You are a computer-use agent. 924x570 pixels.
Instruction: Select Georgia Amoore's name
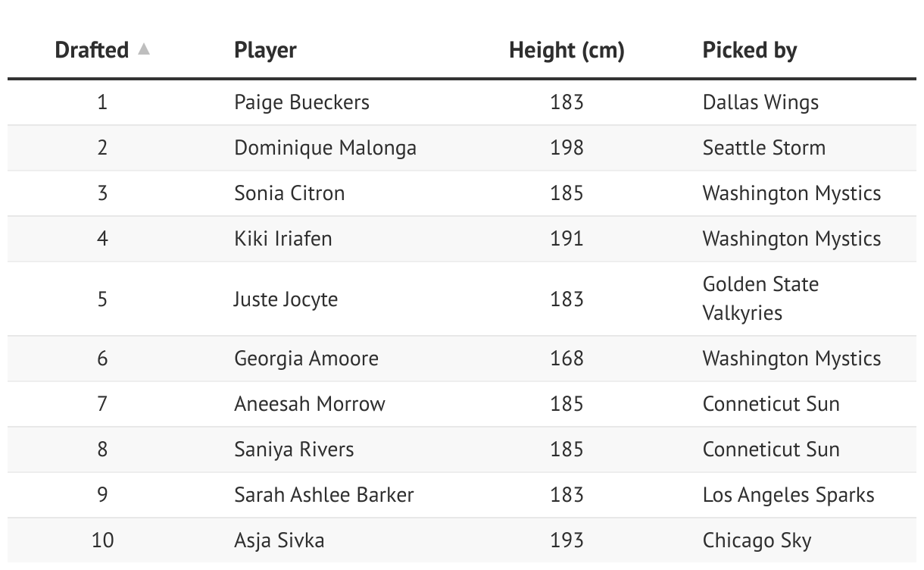(306, 359)
